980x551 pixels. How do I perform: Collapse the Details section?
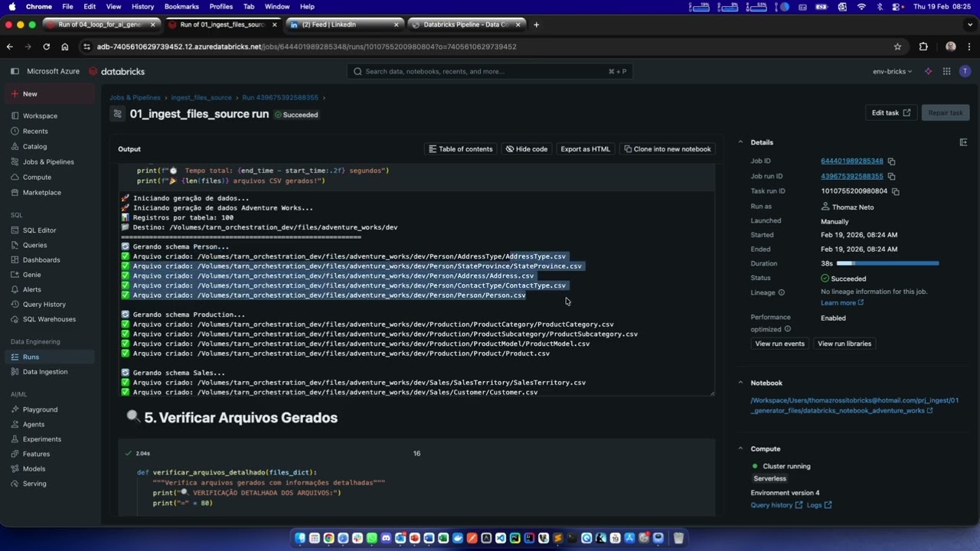740,142
